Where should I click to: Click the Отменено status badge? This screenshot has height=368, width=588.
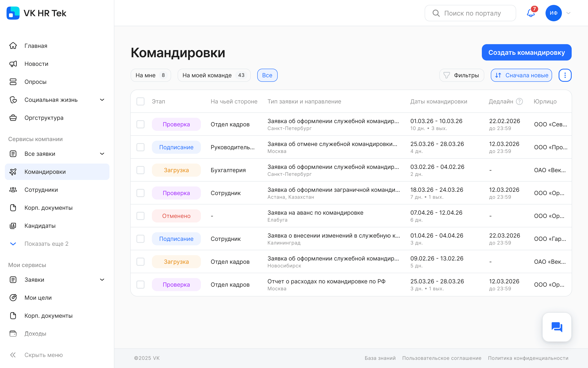(176, 216)
